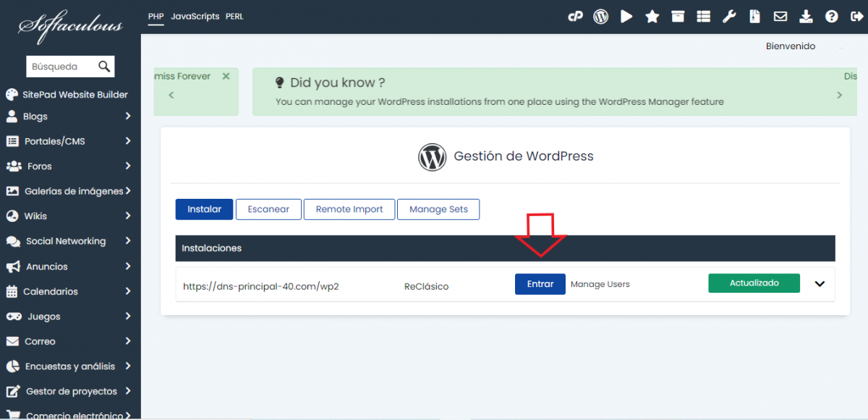The image size is (868, 420).
Task: Open cPanel via the top bar icon
Action: coord(575,17)
